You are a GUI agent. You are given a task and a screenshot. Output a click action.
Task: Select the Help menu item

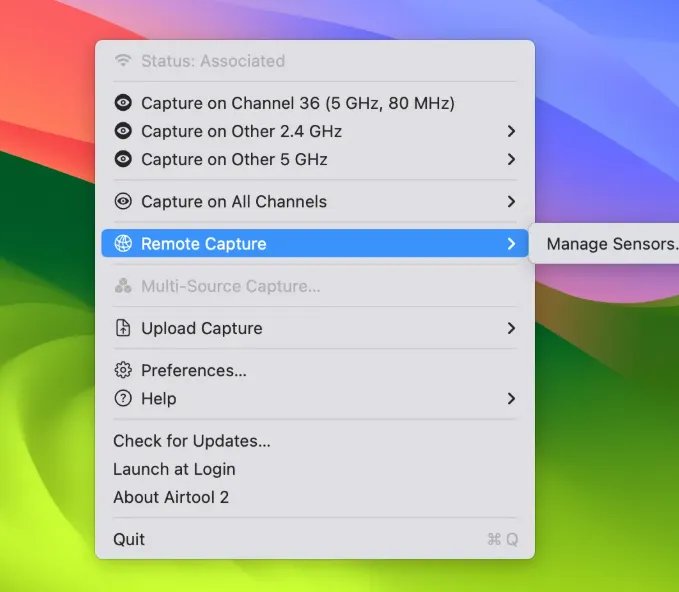pos(315,398)
